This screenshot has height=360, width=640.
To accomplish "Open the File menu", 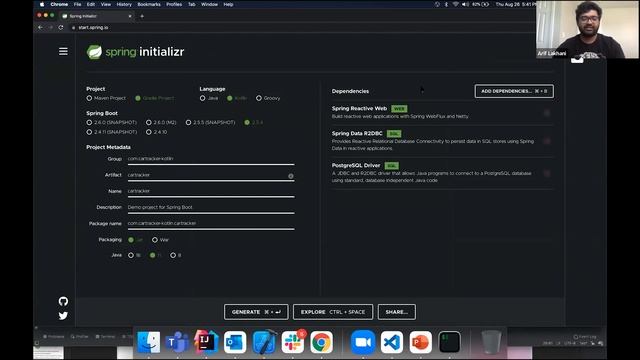I will click(77, 4).
